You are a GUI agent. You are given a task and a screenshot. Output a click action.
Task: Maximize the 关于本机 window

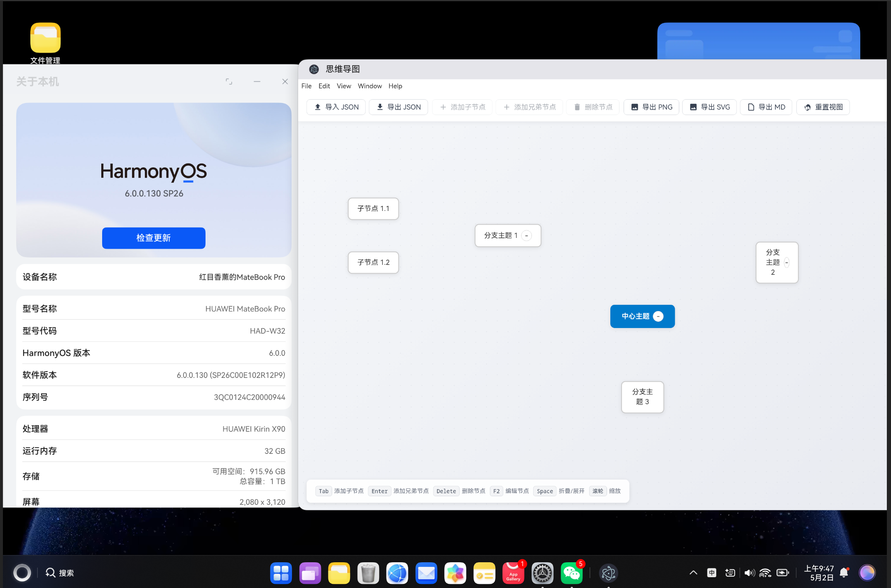[229, 81]
